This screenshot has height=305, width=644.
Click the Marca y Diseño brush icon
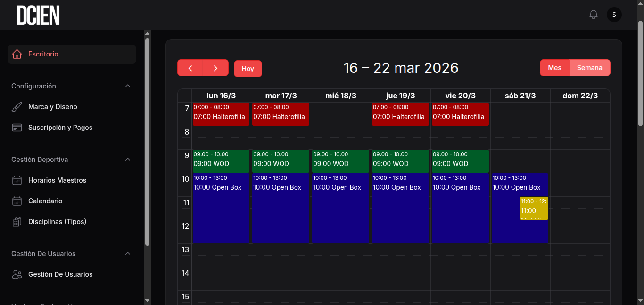point(17,107)
